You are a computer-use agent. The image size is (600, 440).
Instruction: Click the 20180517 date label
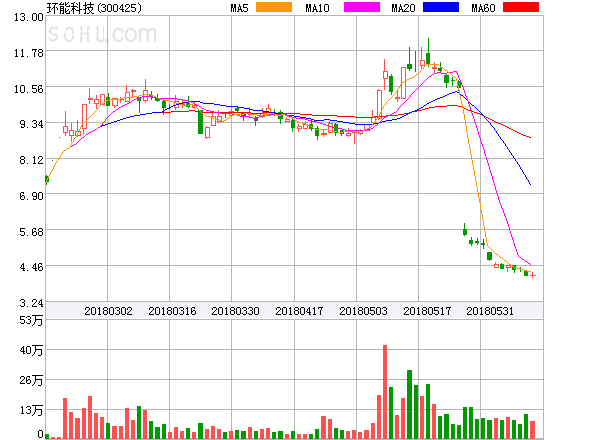[427, 311]
